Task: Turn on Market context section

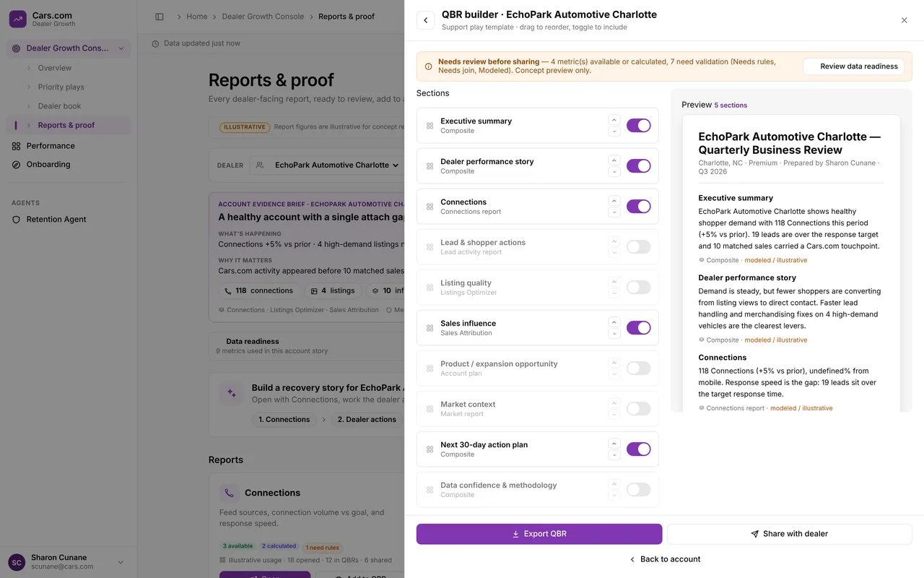Action: coord(639,409)
